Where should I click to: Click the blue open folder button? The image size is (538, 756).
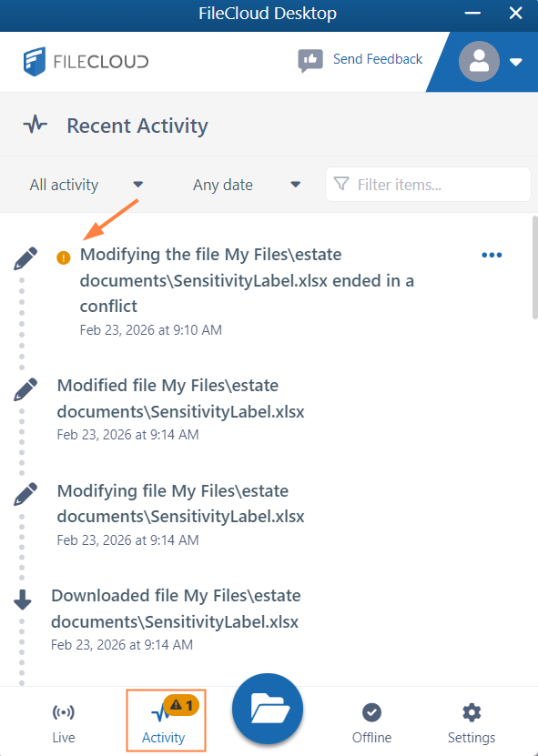pos(268,709)
